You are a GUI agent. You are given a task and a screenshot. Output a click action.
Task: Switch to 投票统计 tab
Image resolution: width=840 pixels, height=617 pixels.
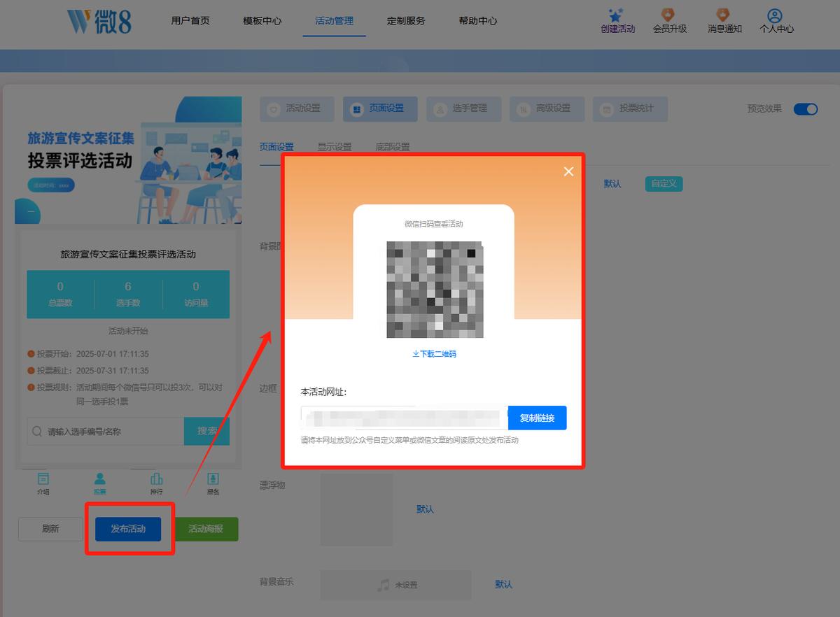coord(630,108)
